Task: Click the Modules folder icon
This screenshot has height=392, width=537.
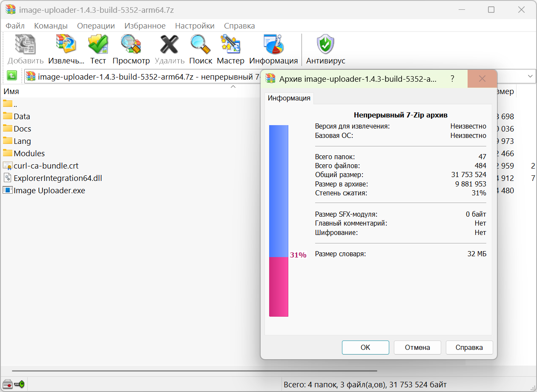Action: (8, 153)
